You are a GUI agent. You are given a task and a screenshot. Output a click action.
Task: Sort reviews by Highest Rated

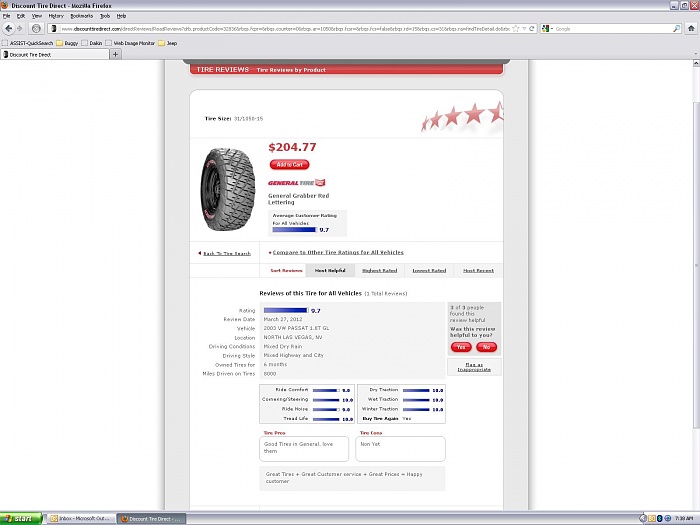point(379,271)
